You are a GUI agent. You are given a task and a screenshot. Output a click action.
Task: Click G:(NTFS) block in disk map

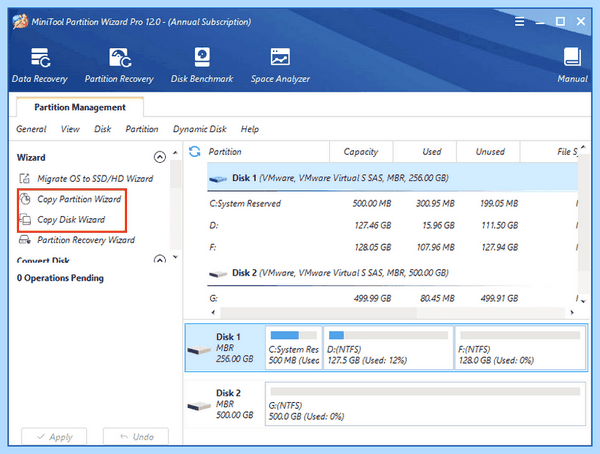[x=425, y=403]
